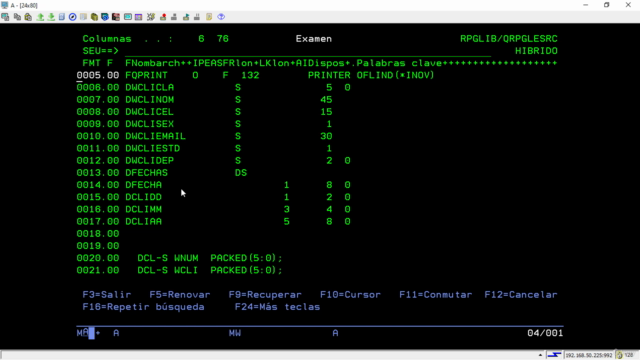Click the SEU==> command input line
640x360 pixels.
pos(308,51)
